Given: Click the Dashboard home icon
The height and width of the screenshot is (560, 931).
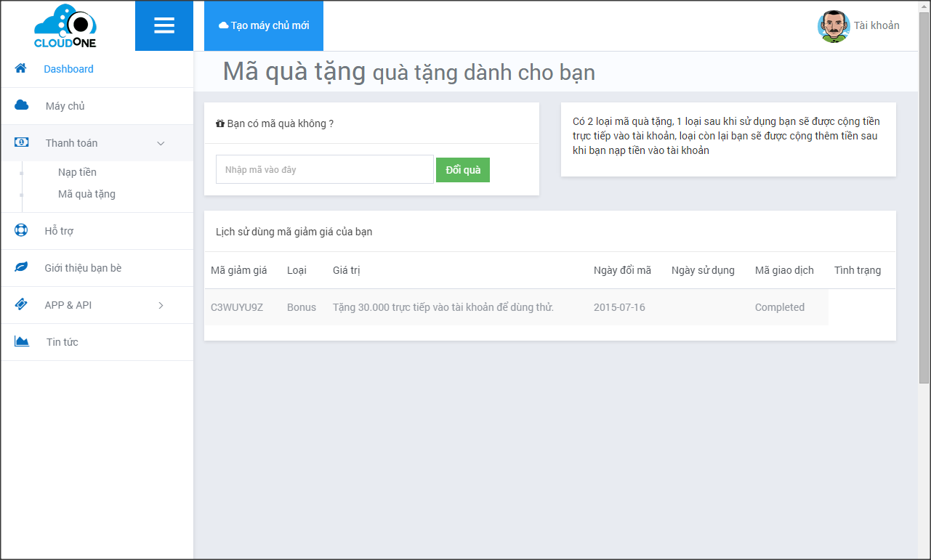Looking at the screenshot, I should click(21, 68).
